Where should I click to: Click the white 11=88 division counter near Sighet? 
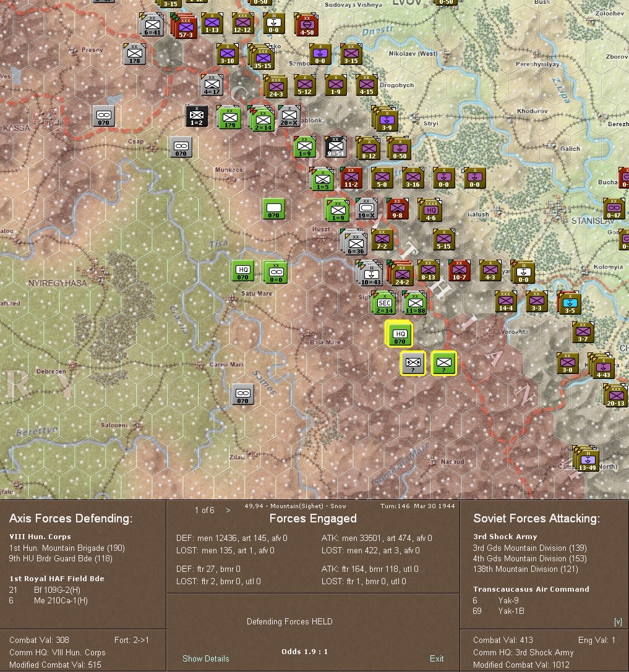tap(415, 302)
